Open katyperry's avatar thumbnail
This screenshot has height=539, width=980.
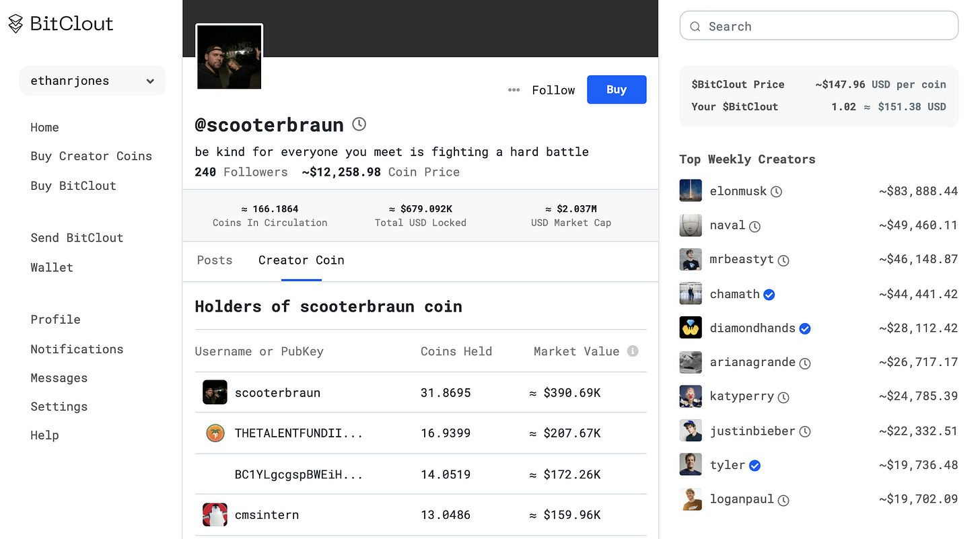(691, 397)
